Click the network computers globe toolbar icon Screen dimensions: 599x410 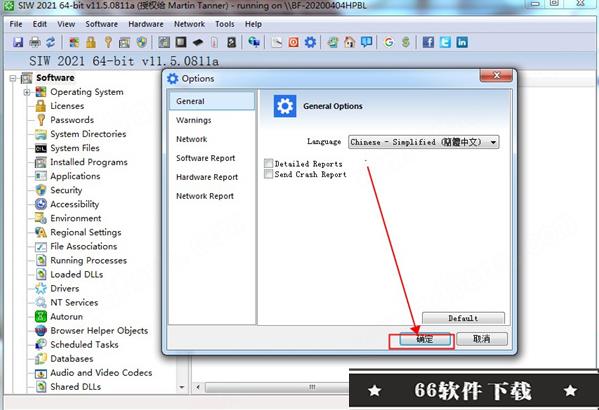(x=254, y=42)
